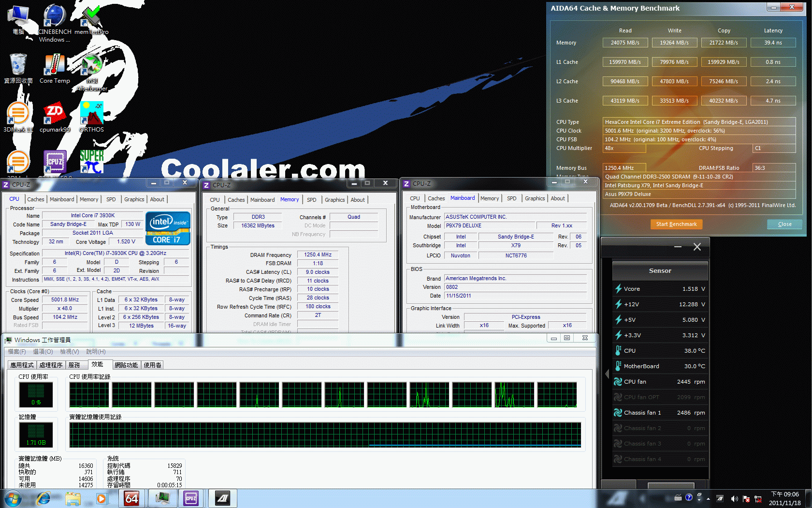The height and width of the screenshot is (508, 812).
Task: Switch to Task Manager taskbar button
Action: coord(162,498)
